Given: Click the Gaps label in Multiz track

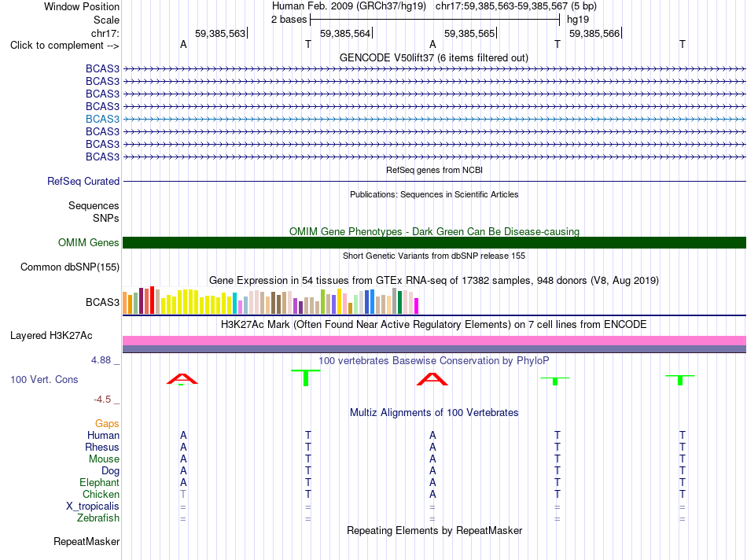Looking at the screenshot, I should (x=107, y=423).
